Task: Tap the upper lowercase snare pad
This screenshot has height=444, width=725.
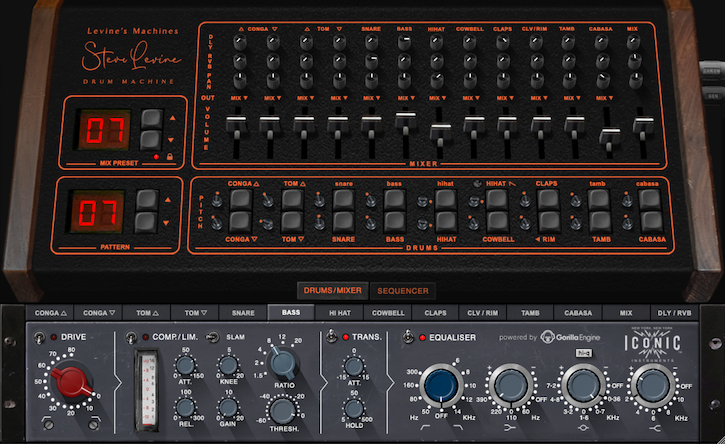Action: point(344,200)
